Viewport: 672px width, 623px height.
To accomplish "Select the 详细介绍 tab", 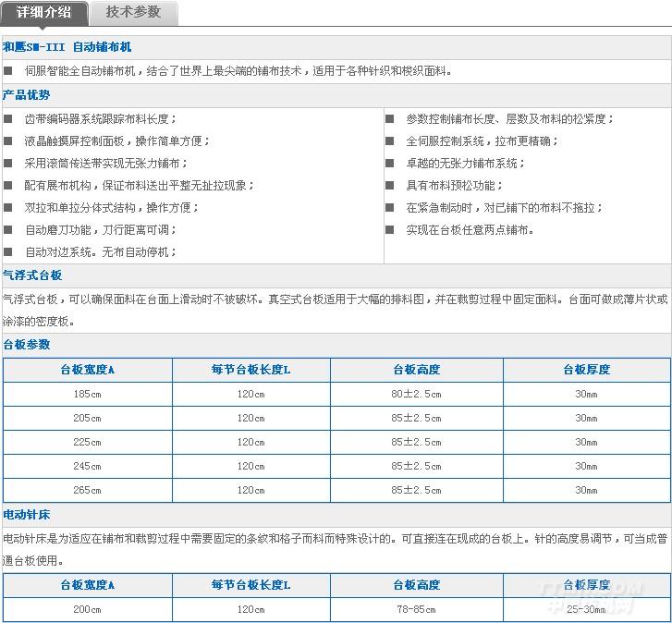I will pyautogui.click(x=43, y=12).
